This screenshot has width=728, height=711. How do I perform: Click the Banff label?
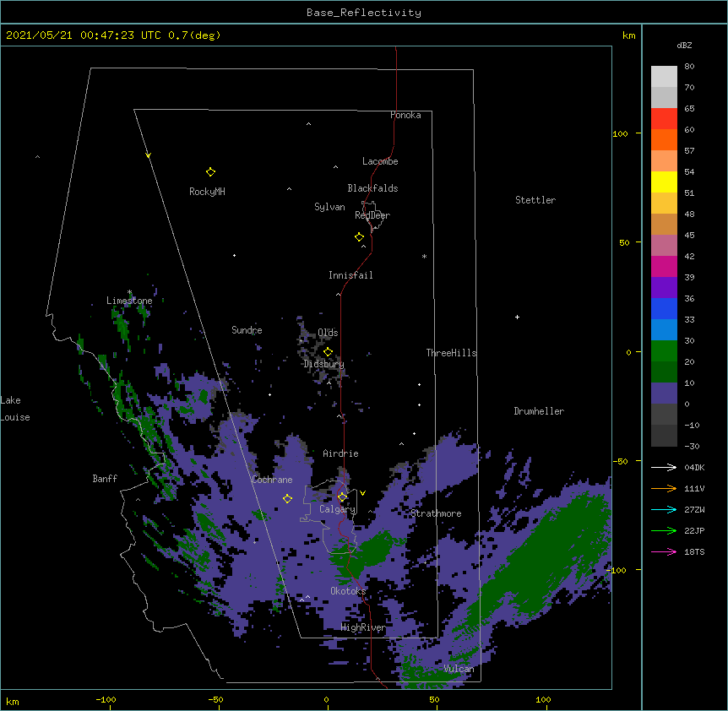(105, 479)
